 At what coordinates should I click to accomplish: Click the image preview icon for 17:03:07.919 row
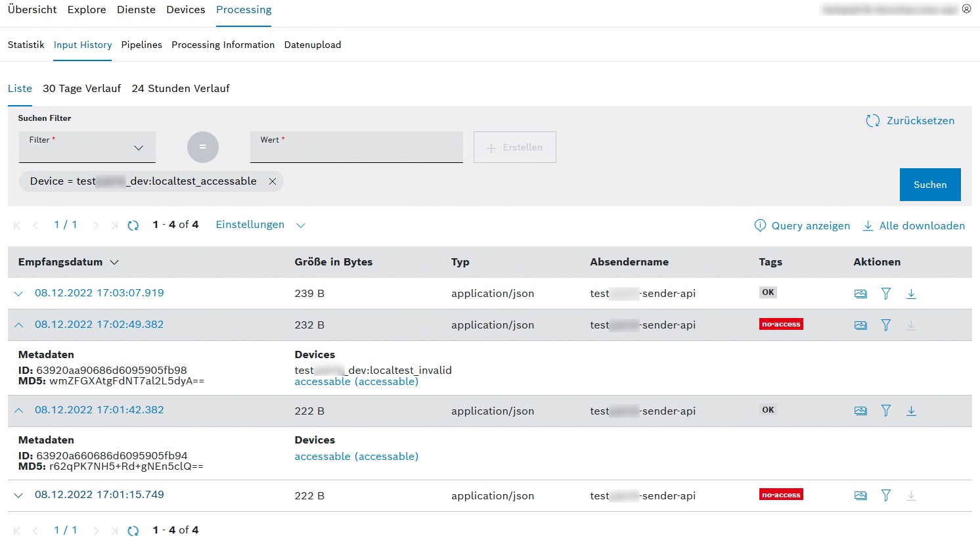point(860,294)
